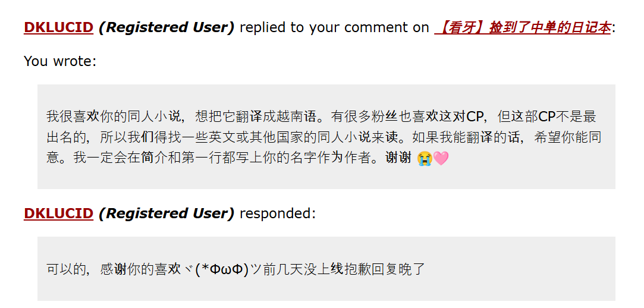Click "(Registered User)" before "responded"
The image size is (644, 308).
[x=167, y=213]
